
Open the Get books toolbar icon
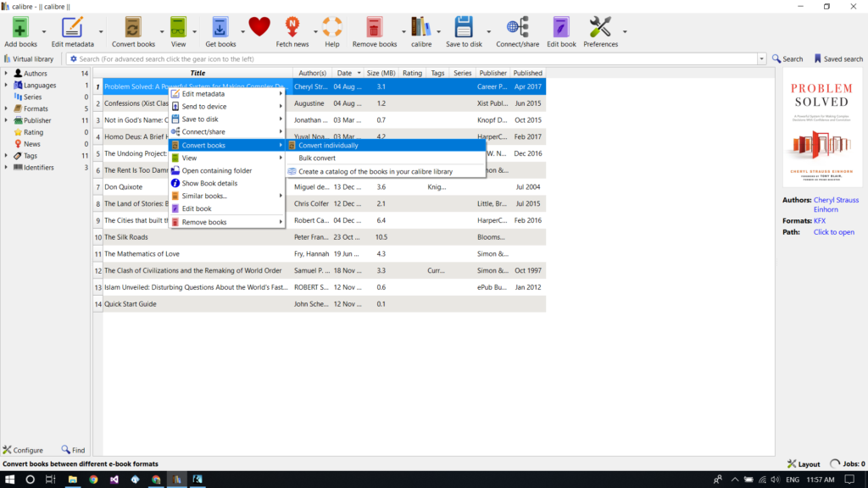click(x=220, y=28)
